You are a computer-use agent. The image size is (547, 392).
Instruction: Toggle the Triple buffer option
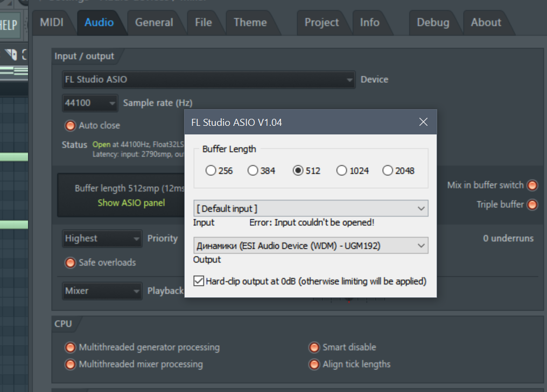532,205
